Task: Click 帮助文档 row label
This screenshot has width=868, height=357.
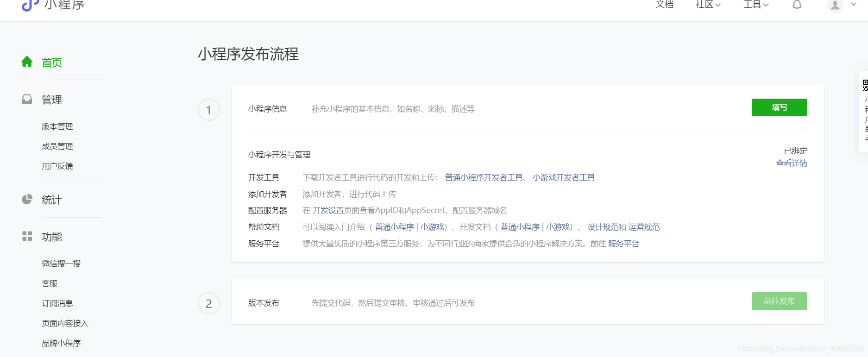Action: (x=264, y=227)
